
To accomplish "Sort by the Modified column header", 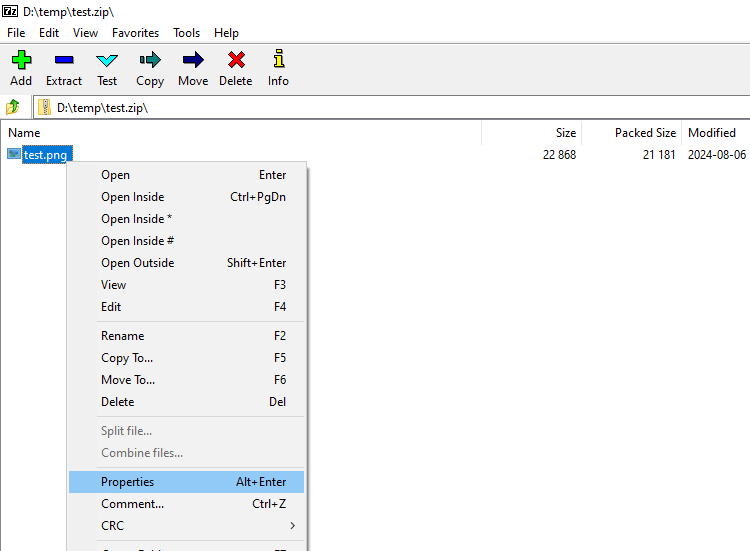I will 716,132.
